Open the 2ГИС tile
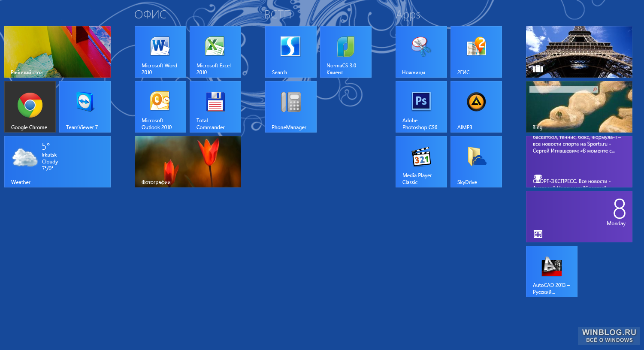The image size is (644, 350). [x=476, y=52]
